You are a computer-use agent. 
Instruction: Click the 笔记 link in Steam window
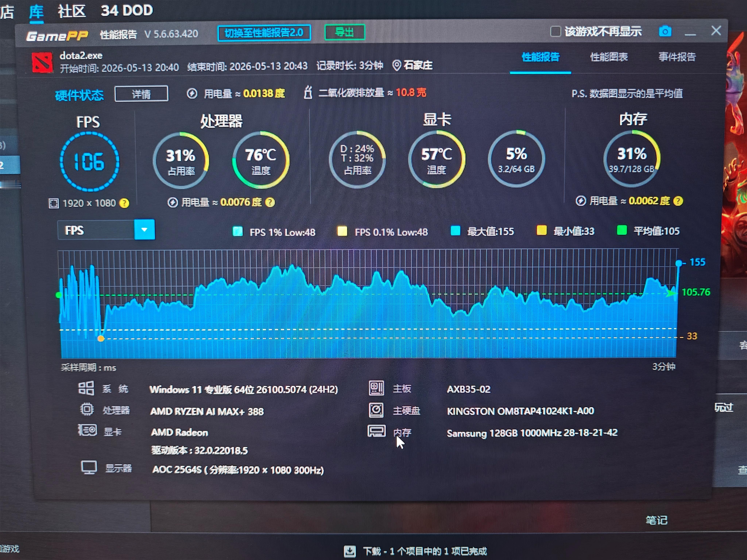point(657,520)
